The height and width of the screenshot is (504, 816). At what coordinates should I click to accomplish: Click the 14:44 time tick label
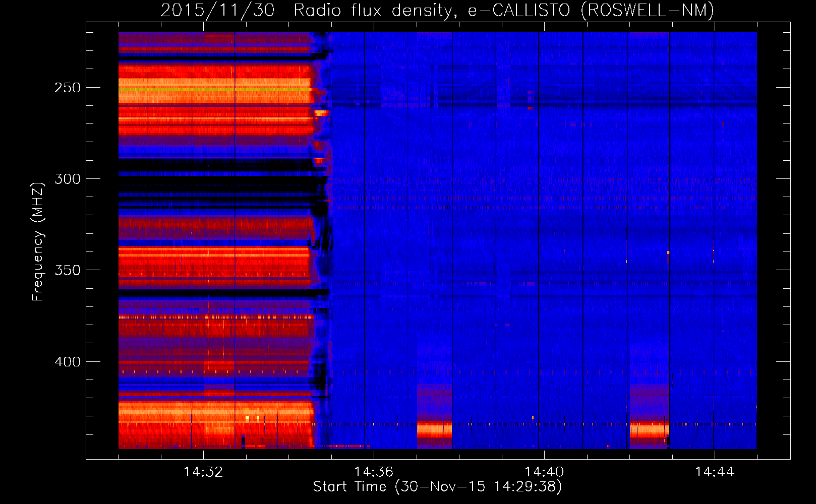[x=715, y=472]
